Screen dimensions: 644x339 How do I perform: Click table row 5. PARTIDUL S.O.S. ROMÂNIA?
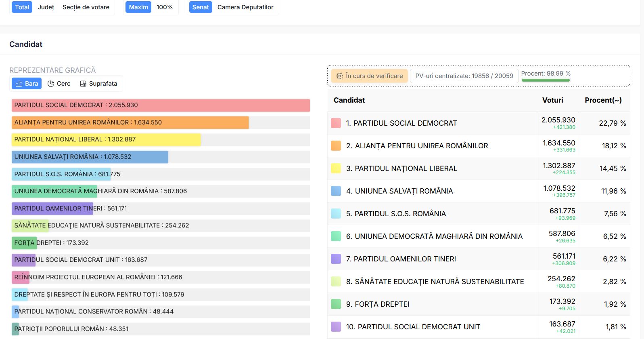click(479, 214)
